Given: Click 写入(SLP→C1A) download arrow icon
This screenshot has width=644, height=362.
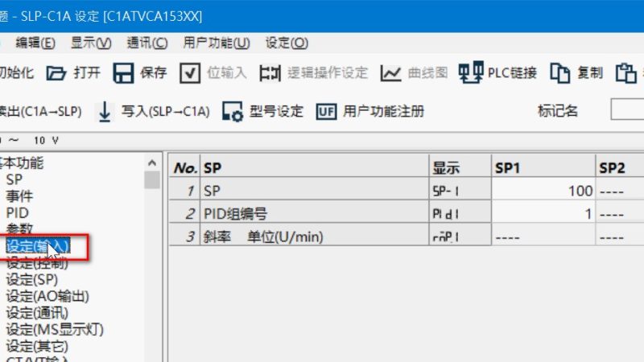Looking at the screenshot, I should pos(105,112).
